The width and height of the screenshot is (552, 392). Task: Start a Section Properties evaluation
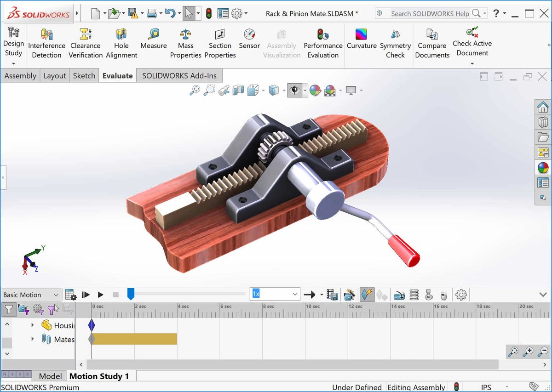click(220, 40)
